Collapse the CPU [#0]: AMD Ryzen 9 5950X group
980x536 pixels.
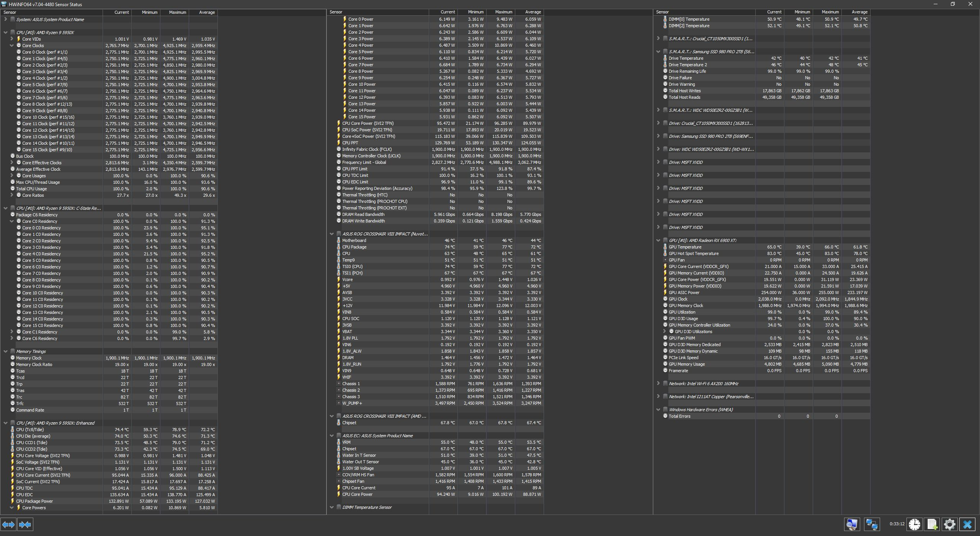pos(6,33)
